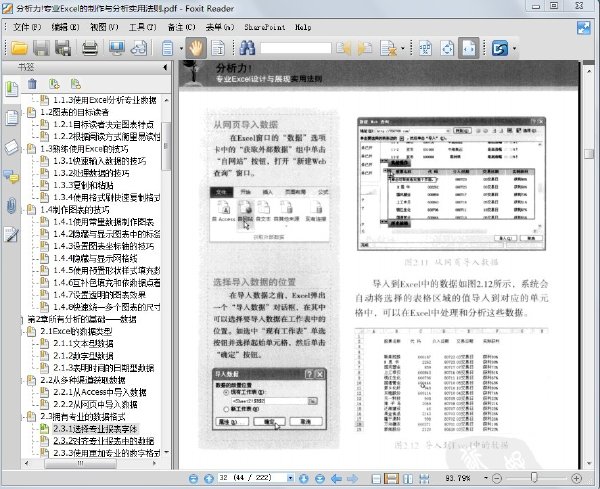The height and width of the screenshot is (489, 600).
Task: Open the page number dropdown
Action: coord(290,478)
